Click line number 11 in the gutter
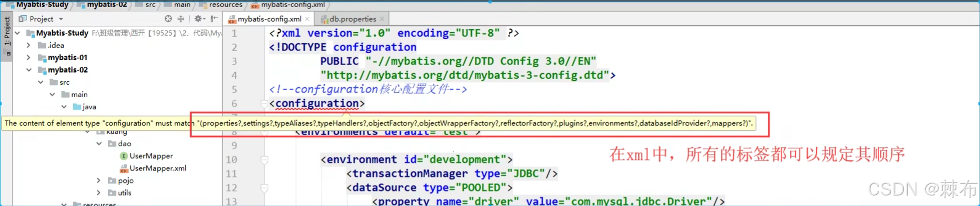 231,173
